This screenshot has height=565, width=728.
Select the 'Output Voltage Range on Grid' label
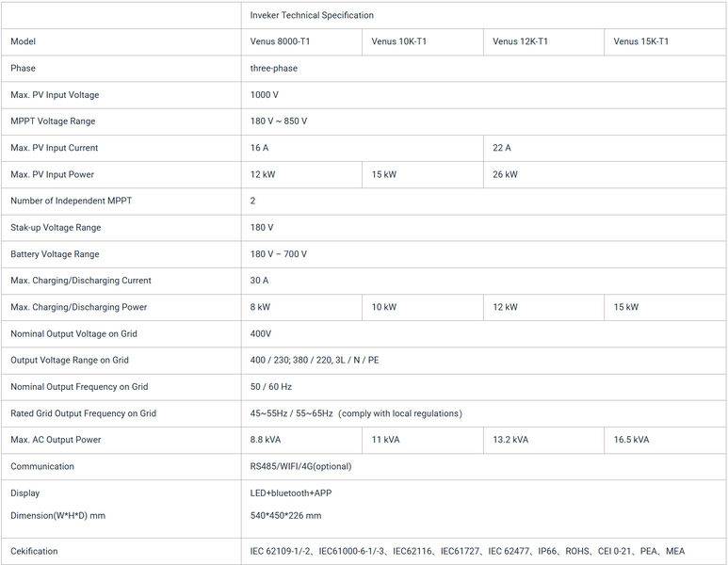click(x=70, y=360)
